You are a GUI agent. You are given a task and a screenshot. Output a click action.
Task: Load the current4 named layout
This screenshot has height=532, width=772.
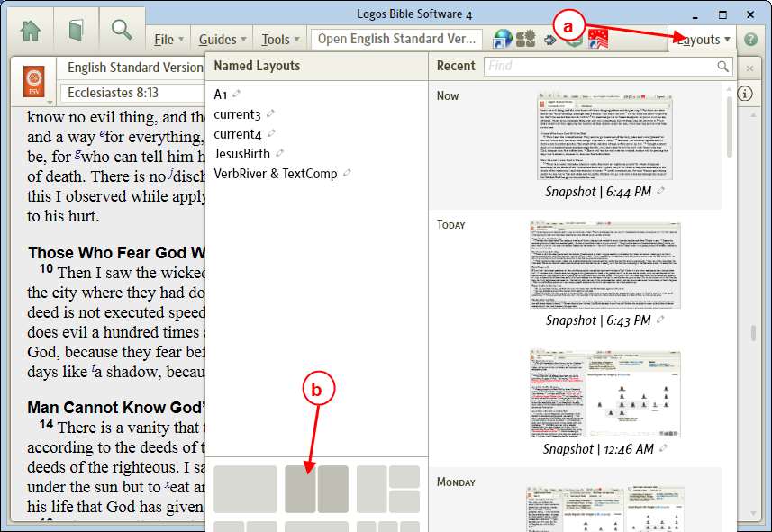click(237, 134)
